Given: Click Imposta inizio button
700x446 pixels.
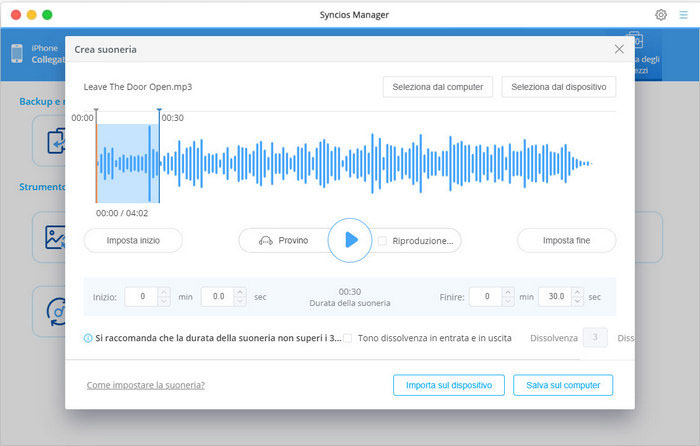Looking at the screenshot, I should click(133, 240).
